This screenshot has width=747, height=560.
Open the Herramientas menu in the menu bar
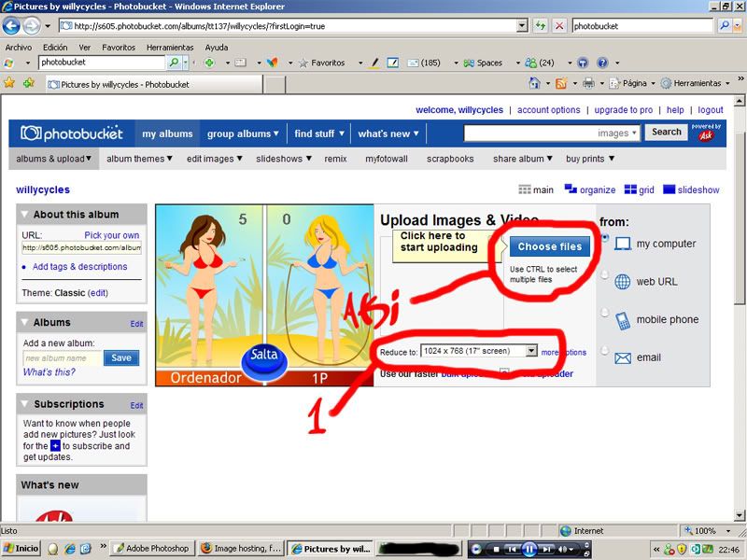[170, 48]
